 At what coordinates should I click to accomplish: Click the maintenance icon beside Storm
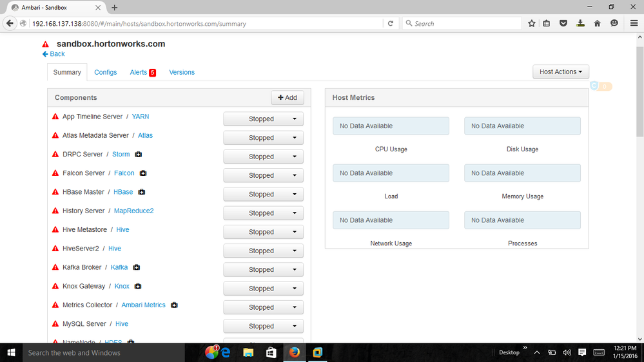click(139, 155)
